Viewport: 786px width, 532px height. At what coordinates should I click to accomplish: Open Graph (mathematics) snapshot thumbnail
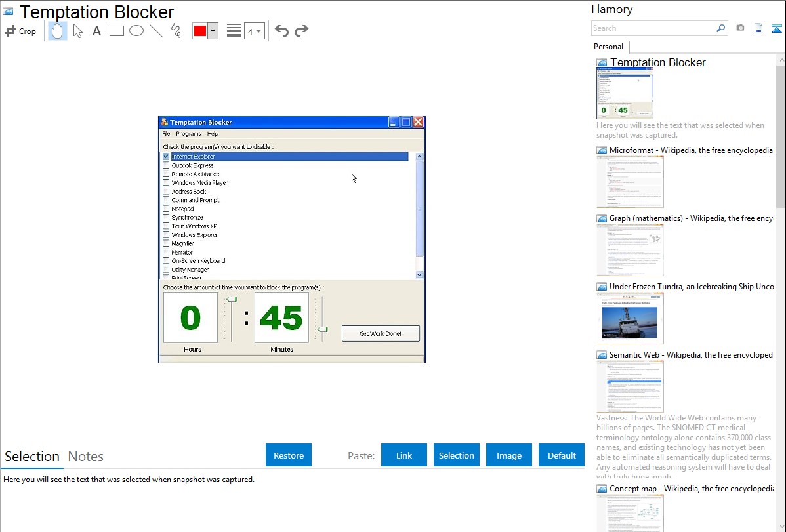pos(630,250)
